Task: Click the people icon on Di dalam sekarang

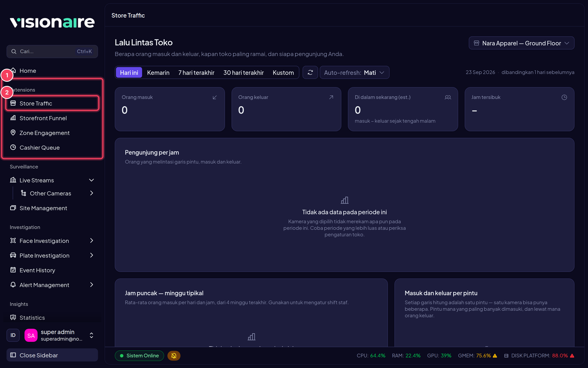Action: pyautogui.click(x=448, y=97)
